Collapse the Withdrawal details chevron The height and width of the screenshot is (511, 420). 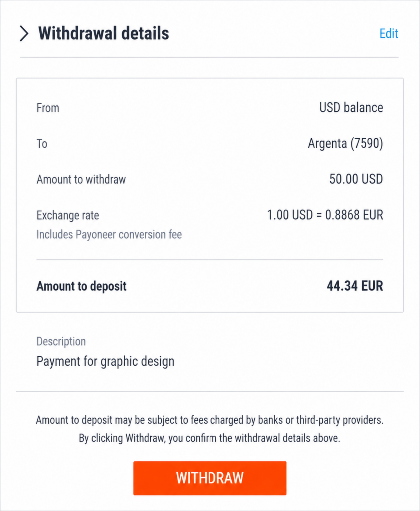click(24, 33)
